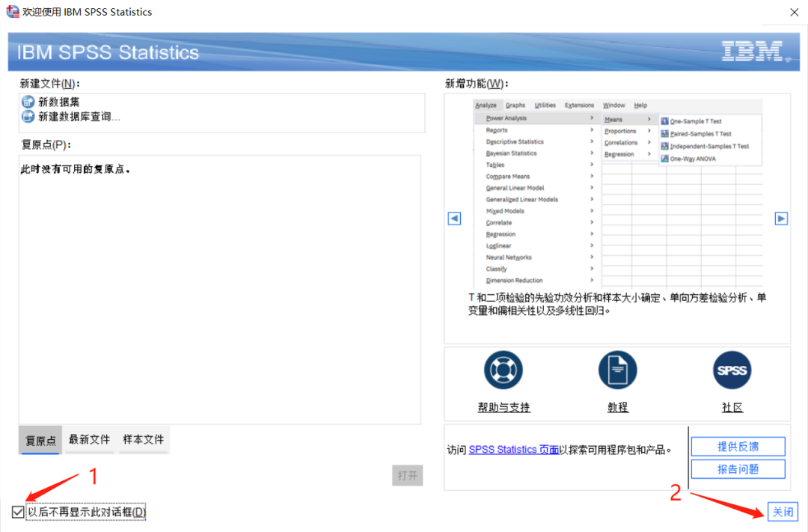Choose 新建数据库查询 new database query
The image size is (808, 532).
click(x=71, y=117)
